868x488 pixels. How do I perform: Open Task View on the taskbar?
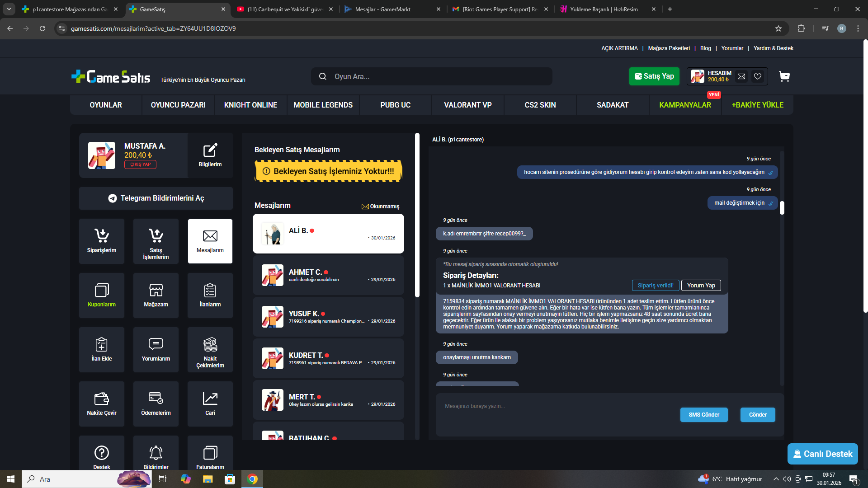[163, 479]
